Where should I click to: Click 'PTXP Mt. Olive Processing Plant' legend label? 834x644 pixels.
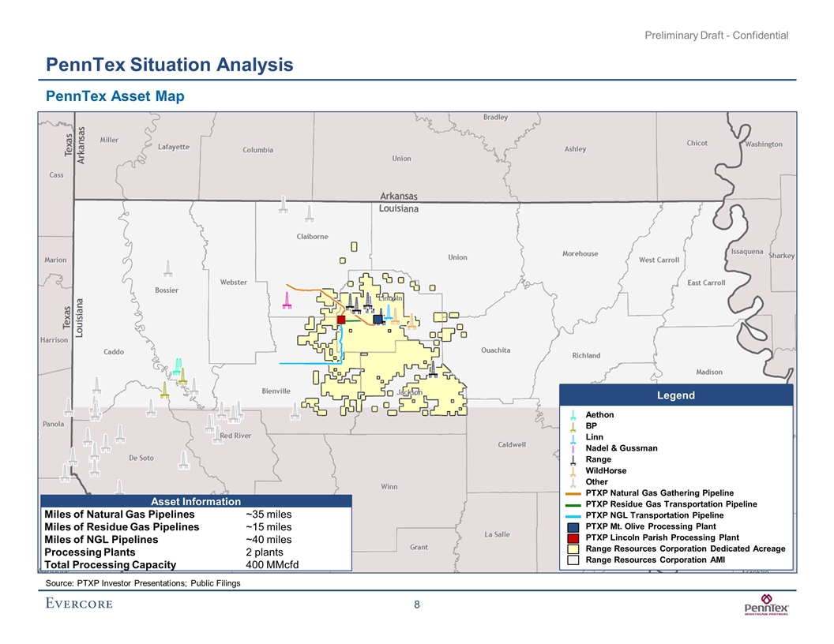tap(651, 526)
